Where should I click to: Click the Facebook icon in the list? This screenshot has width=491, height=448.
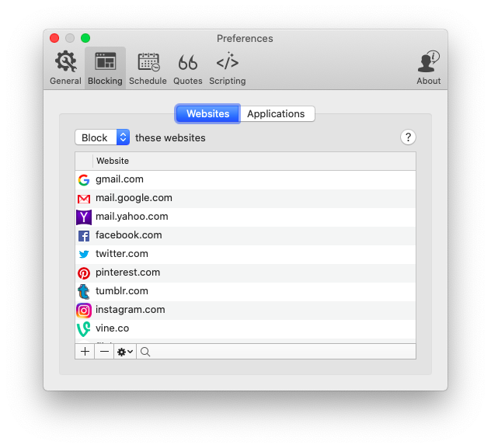click(84, 236)
